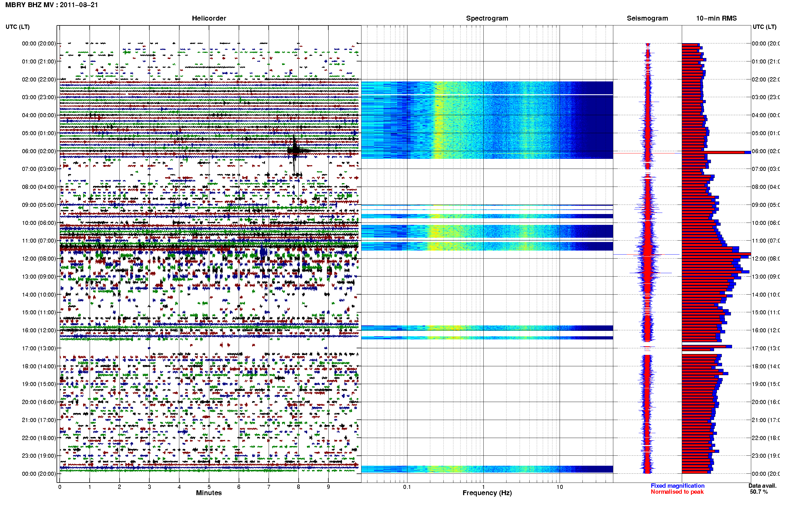Click the 23:00 (19:00) Helicorder time label
This screenshot has height=508, width=812.
pos(39,456)
